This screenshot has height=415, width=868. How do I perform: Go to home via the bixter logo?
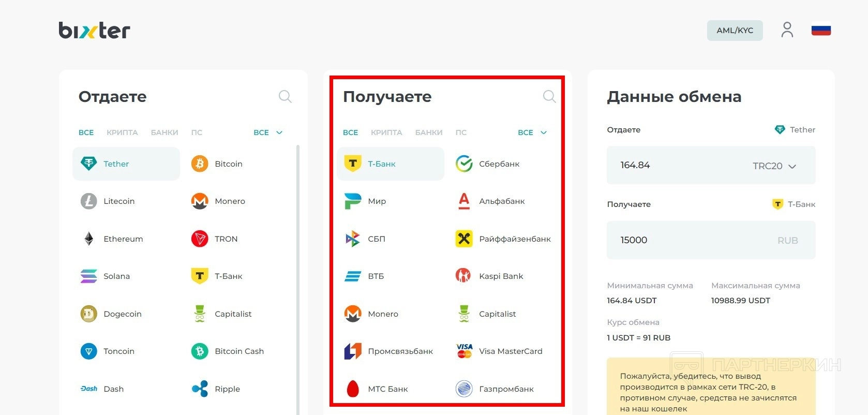94,31
